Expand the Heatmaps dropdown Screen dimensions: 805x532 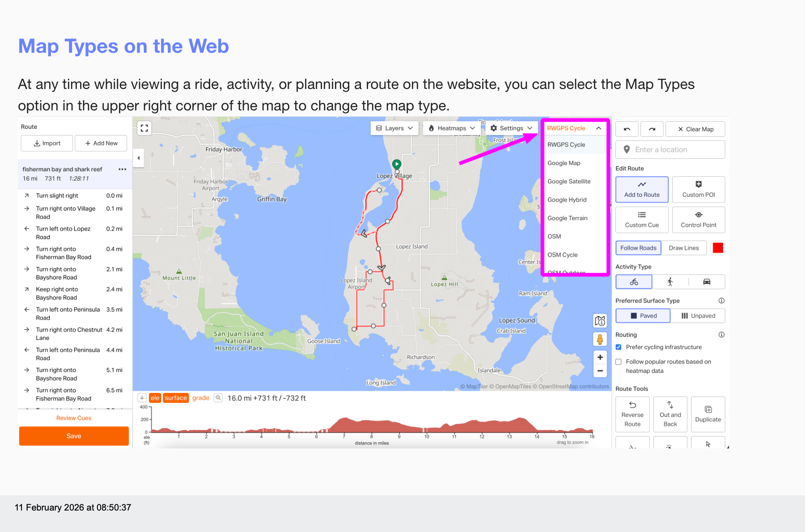pyautogui.click(x=452, y=128)
